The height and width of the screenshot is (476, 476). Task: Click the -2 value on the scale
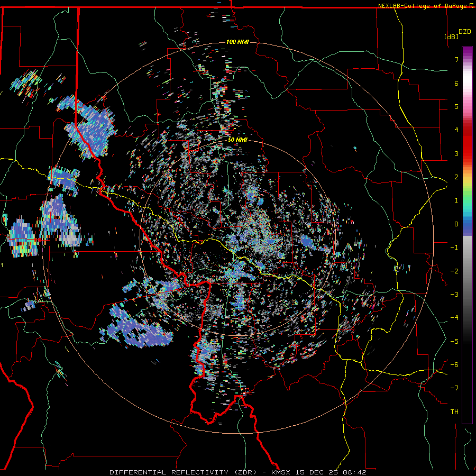click(x=454, y=271)
